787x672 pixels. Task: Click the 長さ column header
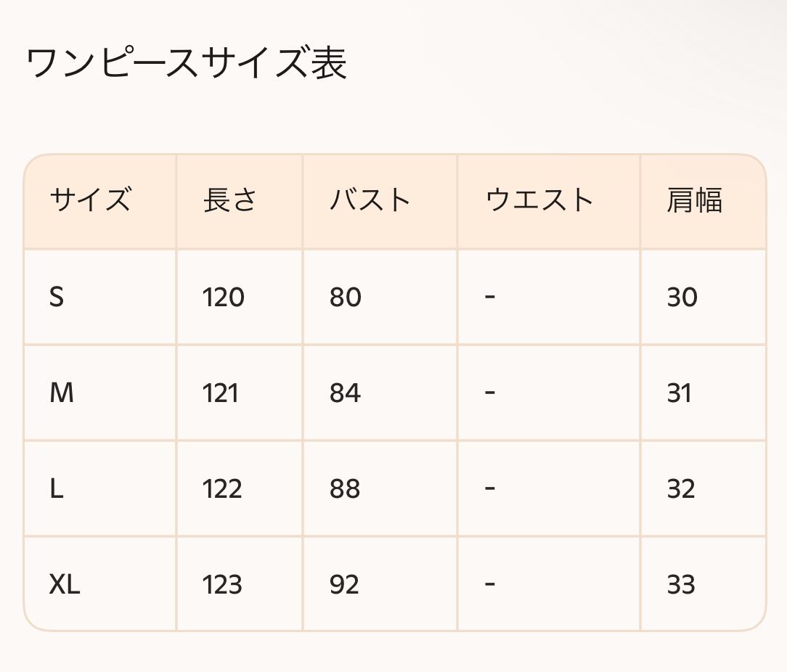[230, 200]
